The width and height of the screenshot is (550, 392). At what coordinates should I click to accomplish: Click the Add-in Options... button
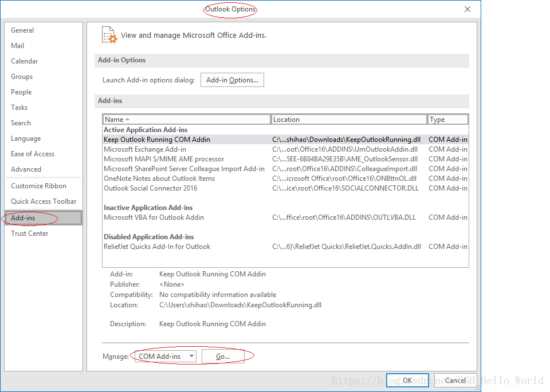[x=232, y=80]
